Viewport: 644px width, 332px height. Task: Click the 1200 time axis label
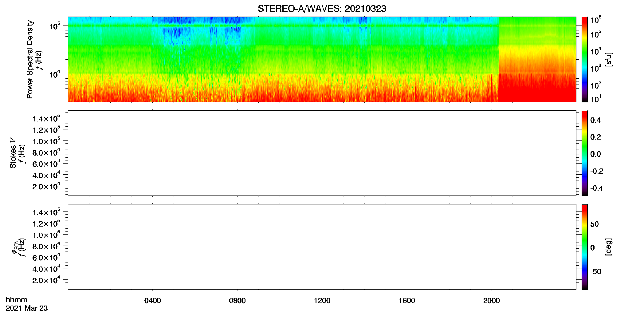tap(322, 301)
